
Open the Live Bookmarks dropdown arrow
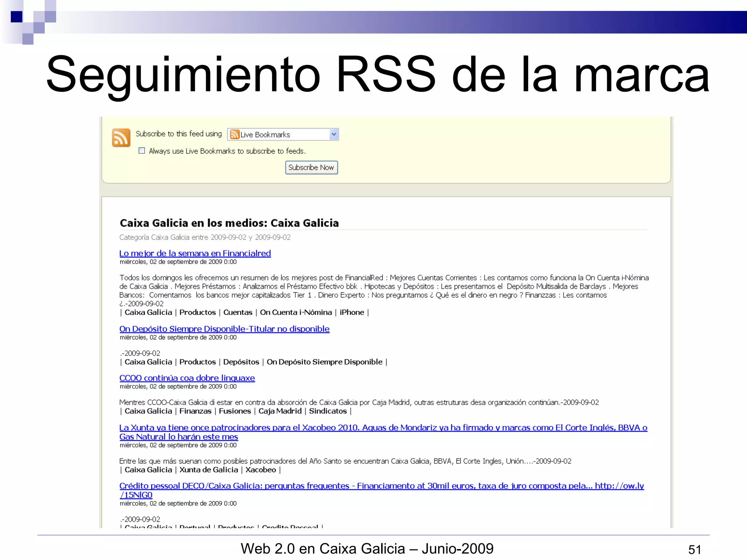pyautogui.click(x=334, y=135)
